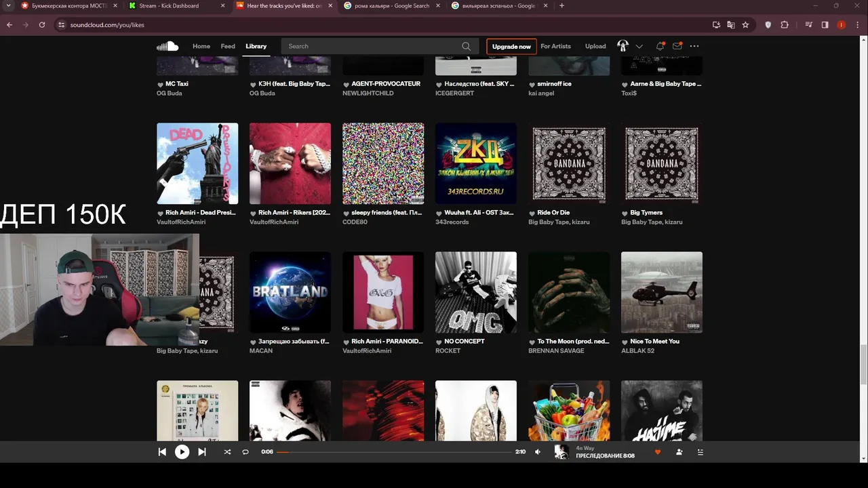The width and height of the screenshot is (868, 488).
Task: Open the Nice To Meet You helicopter artwork
Action: click(662, 292)
